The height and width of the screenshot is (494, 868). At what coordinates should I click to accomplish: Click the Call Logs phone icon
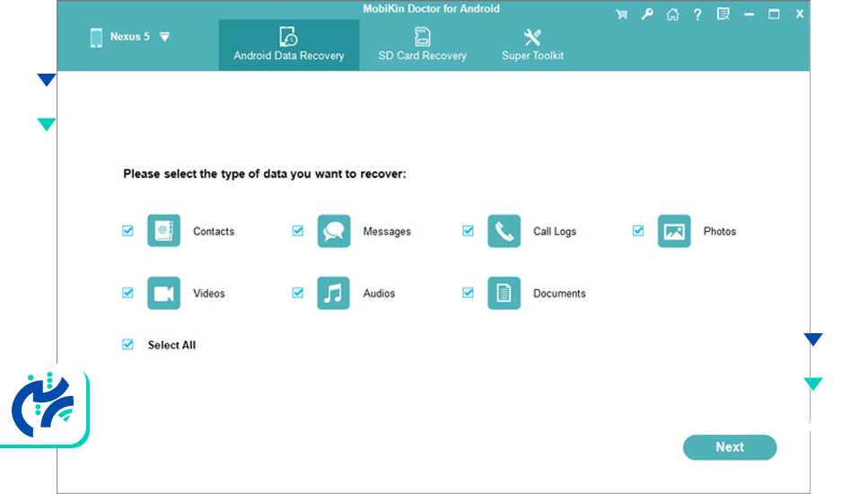[504, 231]
